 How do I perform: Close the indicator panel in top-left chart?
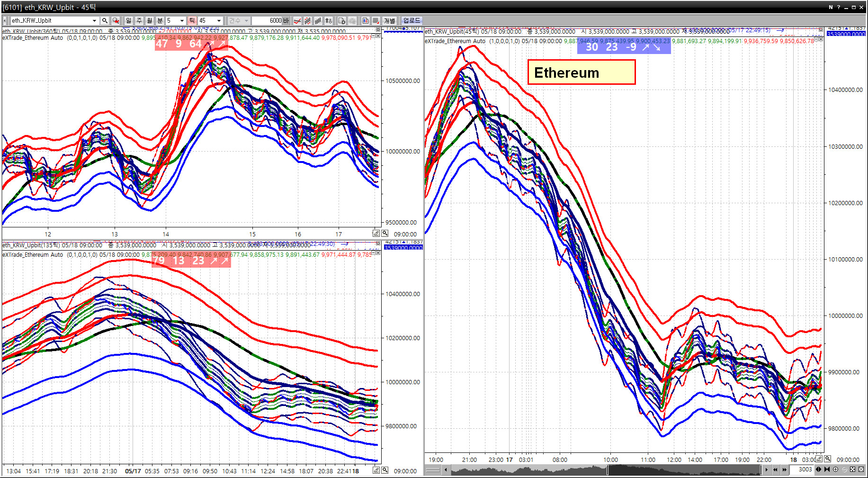point(378,36)
